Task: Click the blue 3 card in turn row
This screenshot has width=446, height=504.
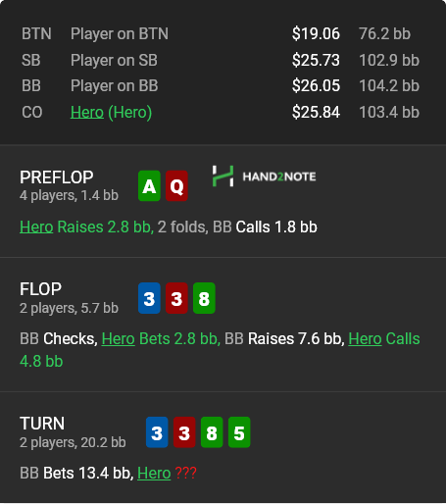Action: [x=157, y=432]
